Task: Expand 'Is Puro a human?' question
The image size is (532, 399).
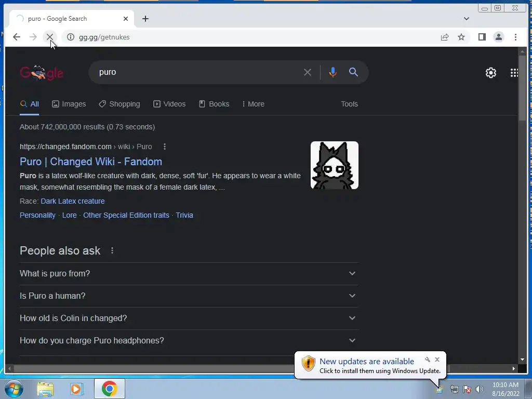Action: tap(189, 296)
